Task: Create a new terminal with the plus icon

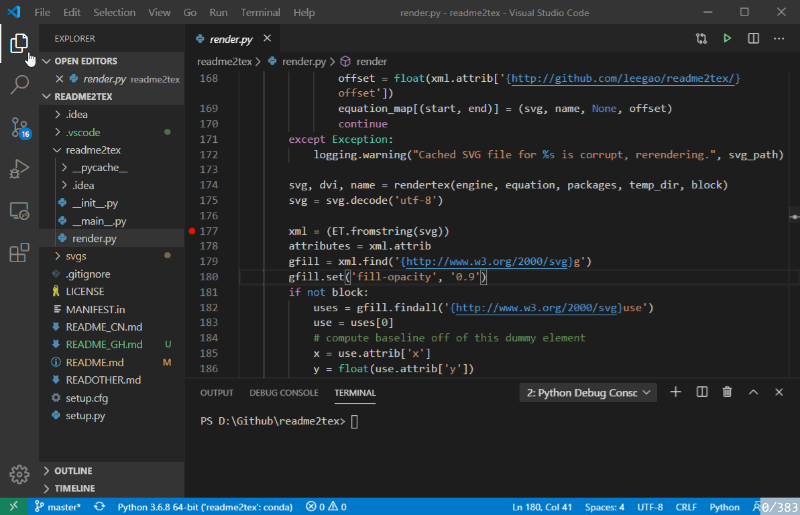Action: (676, 392)
